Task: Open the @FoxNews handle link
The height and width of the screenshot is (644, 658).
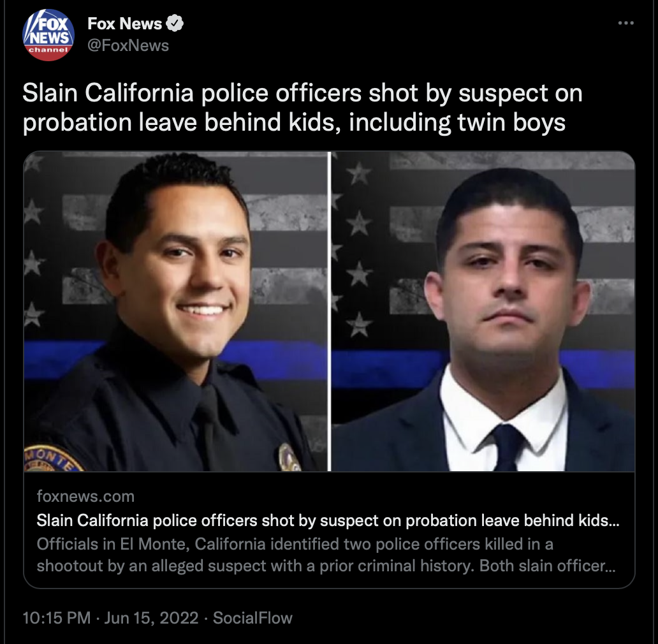Action: click(128, 45)
